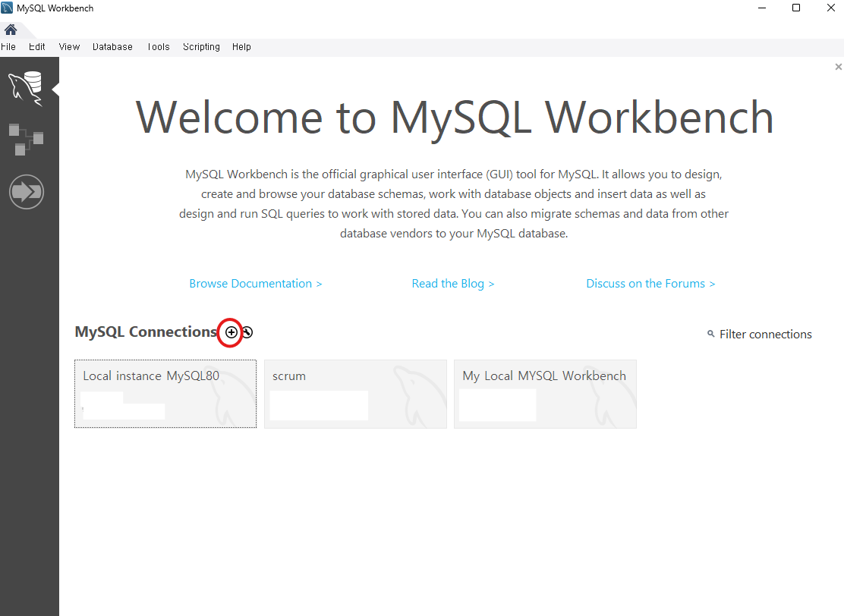Screen dimensions: 844x616
Task: Click the MySQL Workbench app icon in title bar
Action: pyautogui.click(x=7, y=8)
